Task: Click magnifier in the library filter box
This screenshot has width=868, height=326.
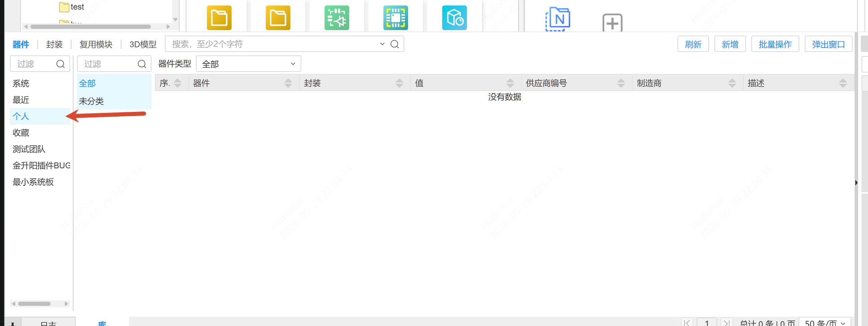Action: (x=61, y=64)
